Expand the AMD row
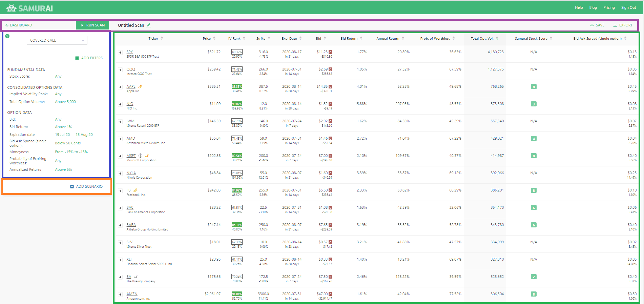 click(x=120, y=139)
